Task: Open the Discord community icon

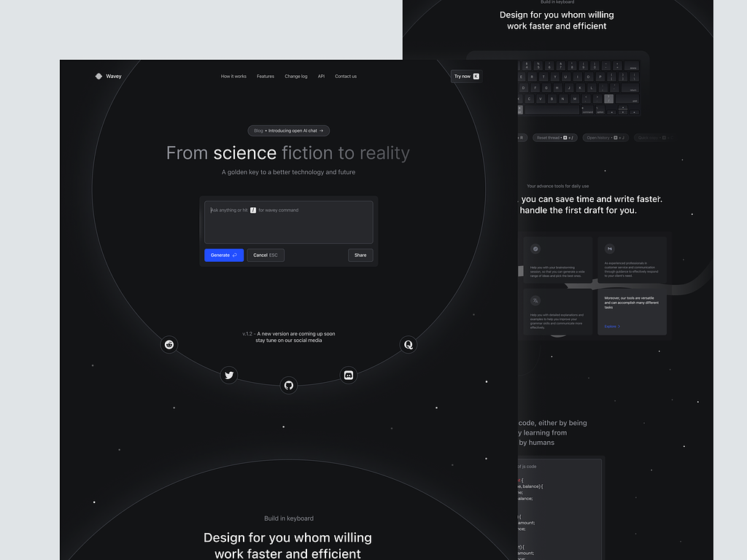Action: pos(349,375)
